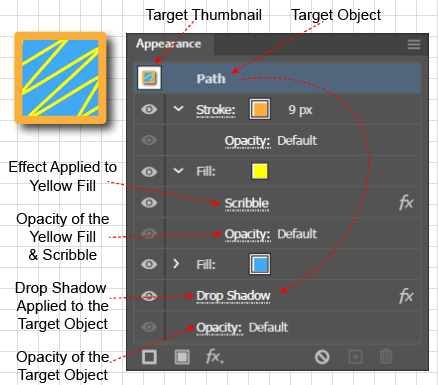This screenshot has height=385, width=438.
Task: Open the Drop Shadow effect link
Action: pyautogui.click(x=233, y=296)
